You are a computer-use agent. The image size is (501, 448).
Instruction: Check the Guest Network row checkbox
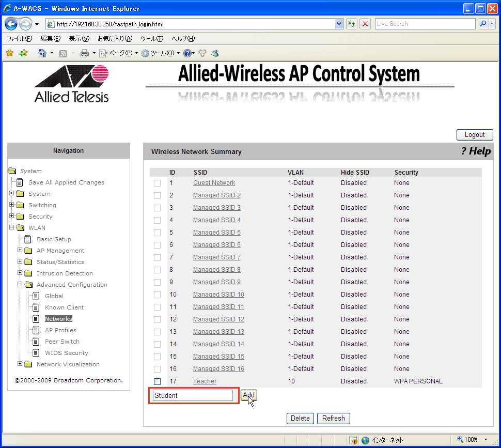coord(157,183)
